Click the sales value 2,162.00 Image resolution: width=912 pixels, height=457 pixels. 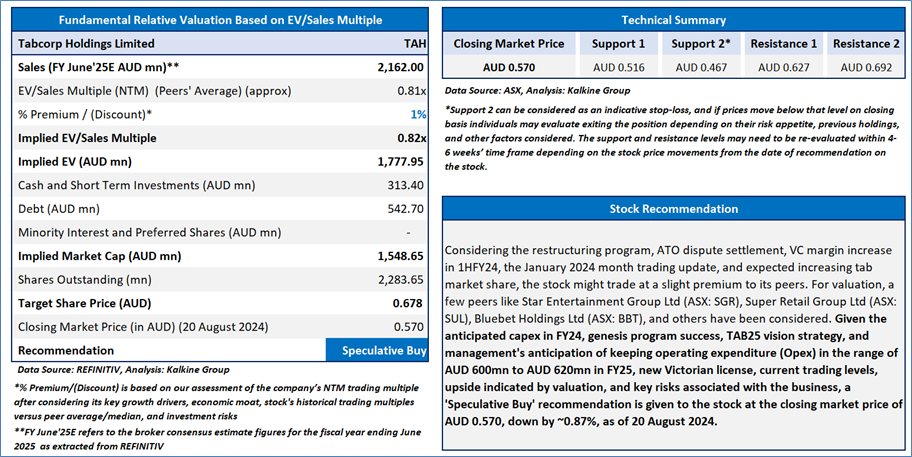(400, 67)
